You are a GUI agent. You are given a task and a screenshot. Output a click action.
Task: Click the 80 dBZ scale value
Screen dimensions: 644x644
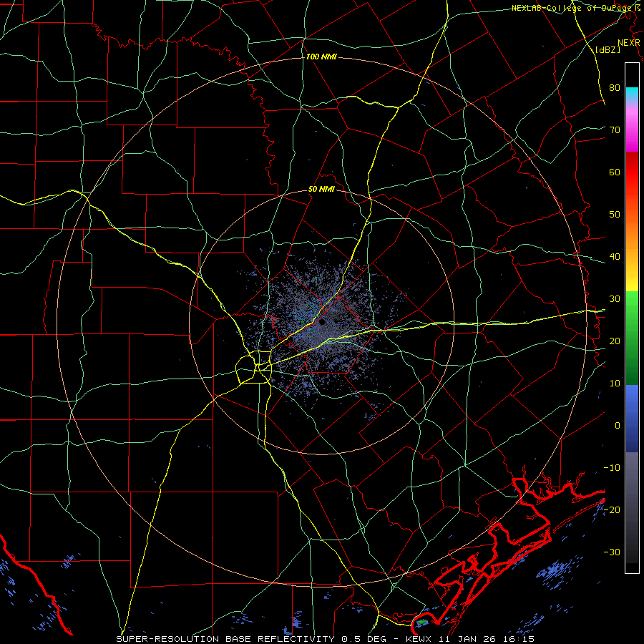pos(615,88)
